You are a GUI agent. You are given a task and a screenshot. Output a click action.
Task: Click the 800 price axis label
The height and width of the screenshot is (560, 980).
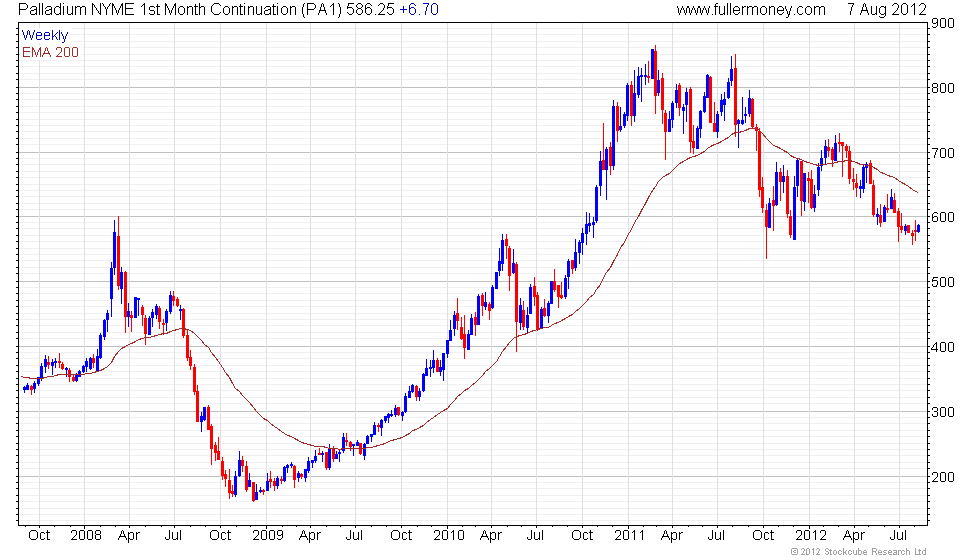click(x=942, y=88)
